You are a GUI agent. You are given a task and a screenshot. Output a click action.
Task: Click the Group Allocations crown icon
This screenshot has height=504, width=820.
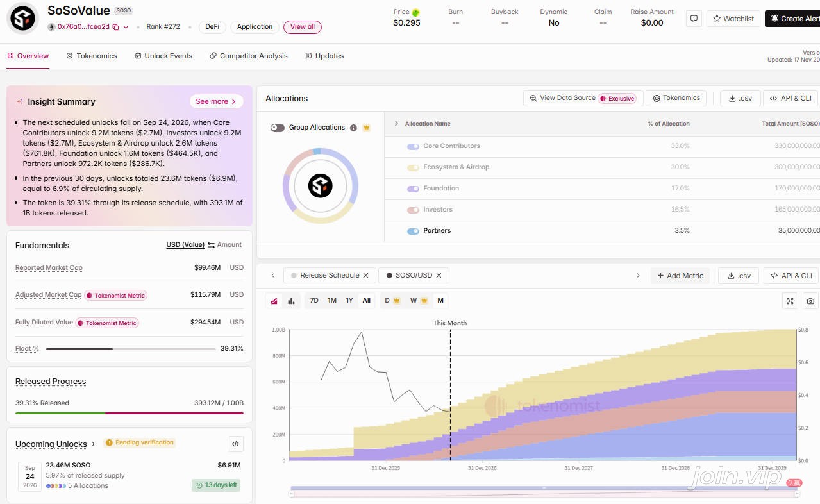tap(367, 128)
